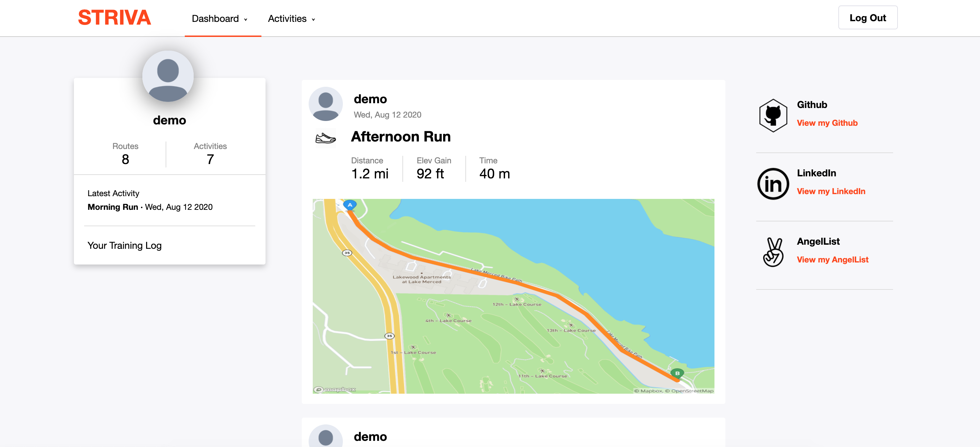Open the View my Github link
Viewport: 980px width, 447px height.
827,123
